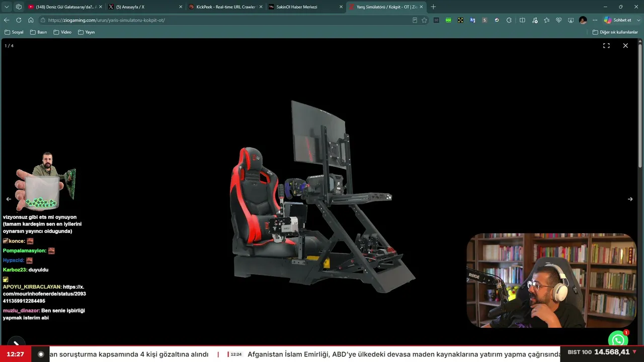Show the next product image
The image size is (644, 362).
click(630, 199)
